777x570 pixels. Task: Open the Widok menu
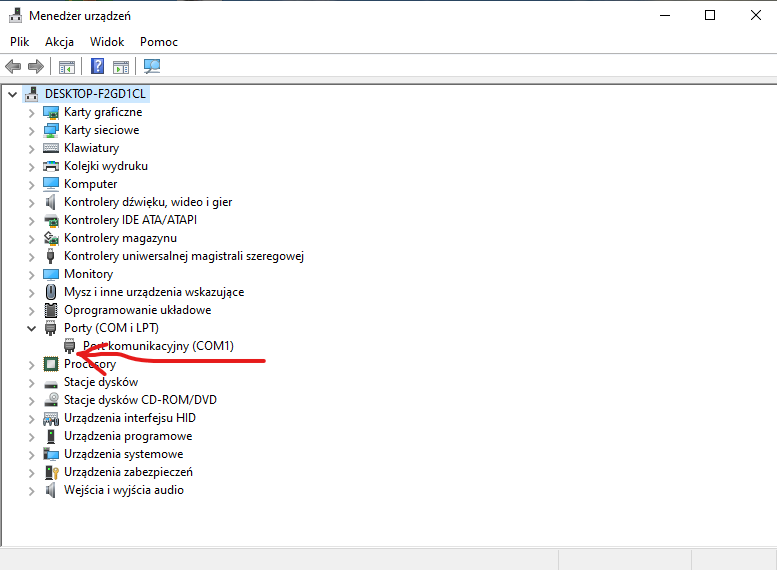point(107,42)
